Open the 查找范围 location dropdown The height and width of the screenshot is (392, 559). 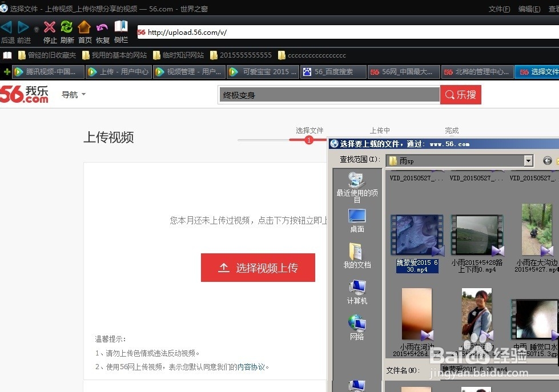point(528,160)
